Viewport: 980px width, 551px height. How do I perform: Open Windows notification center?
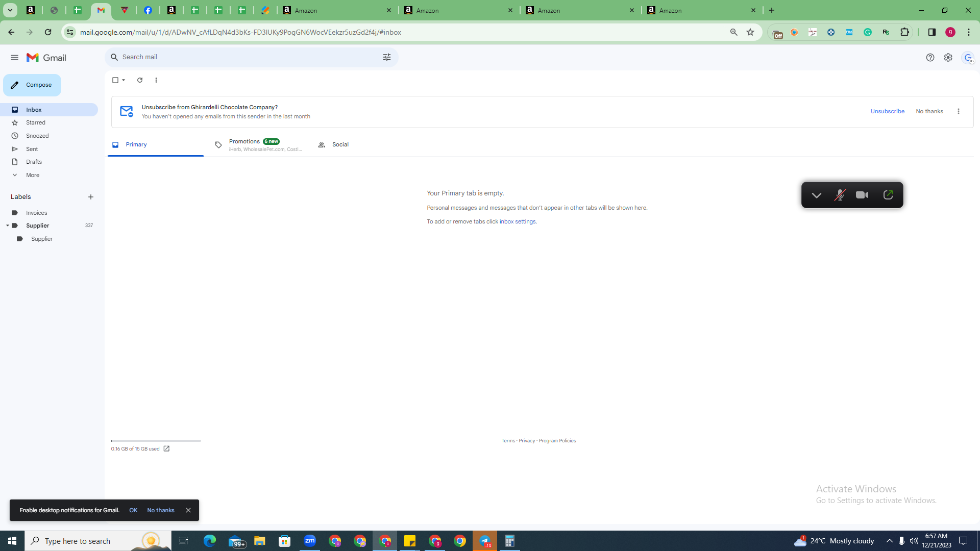coord(964,541)
